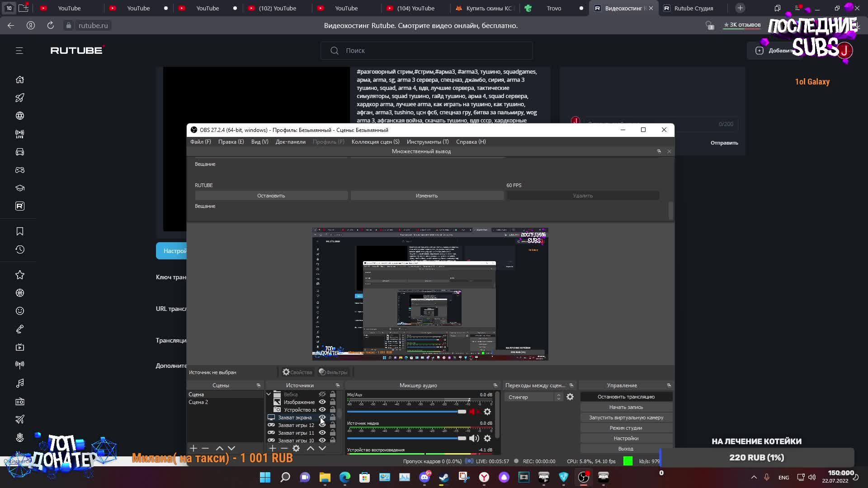Hide the Захват игры 11 source
Viewport: 868px width, 488px height.
point(322,433)
